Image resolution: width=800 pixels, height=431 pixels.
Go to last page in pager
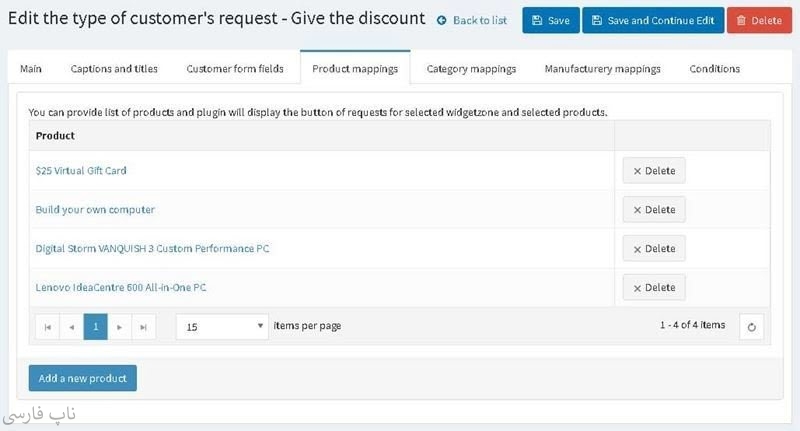tap(144, 326)
